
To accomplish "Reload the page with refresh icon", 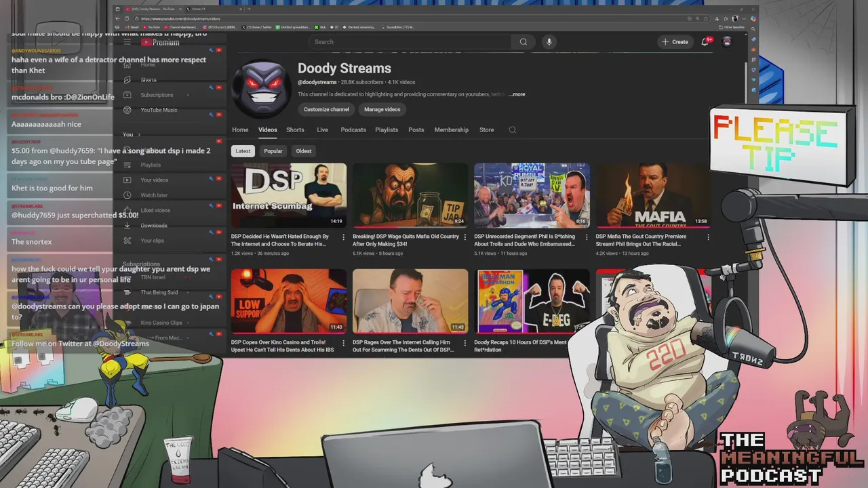I will tap(127, 18).
